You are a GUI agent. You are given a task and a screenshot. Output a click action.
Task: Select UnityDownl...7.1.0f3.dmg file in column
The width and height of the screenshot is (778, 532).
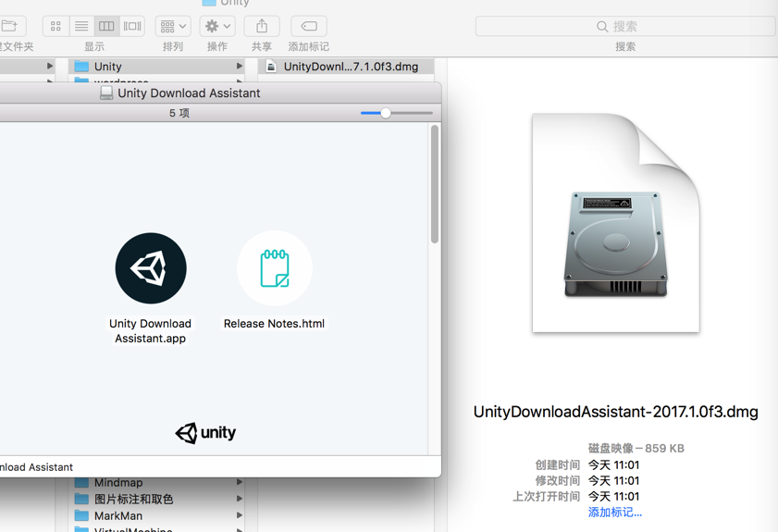pos(346,66)
